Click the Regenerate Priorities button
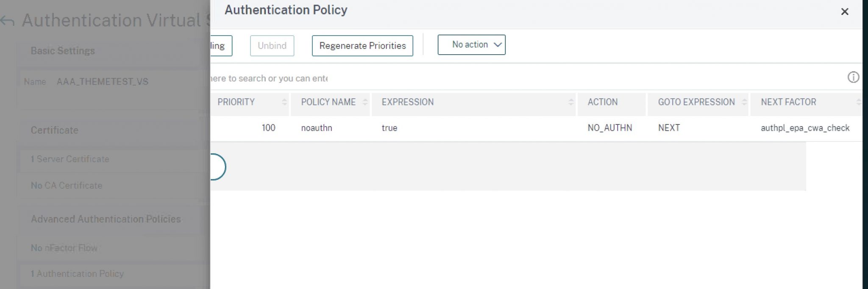 point(362,45)
